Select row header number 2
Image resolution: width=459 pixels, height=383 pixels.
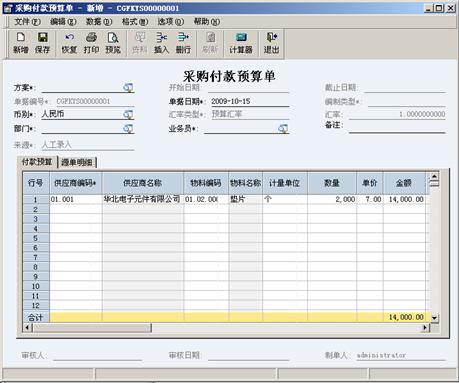pyautogui.click(x=36, y=209)
